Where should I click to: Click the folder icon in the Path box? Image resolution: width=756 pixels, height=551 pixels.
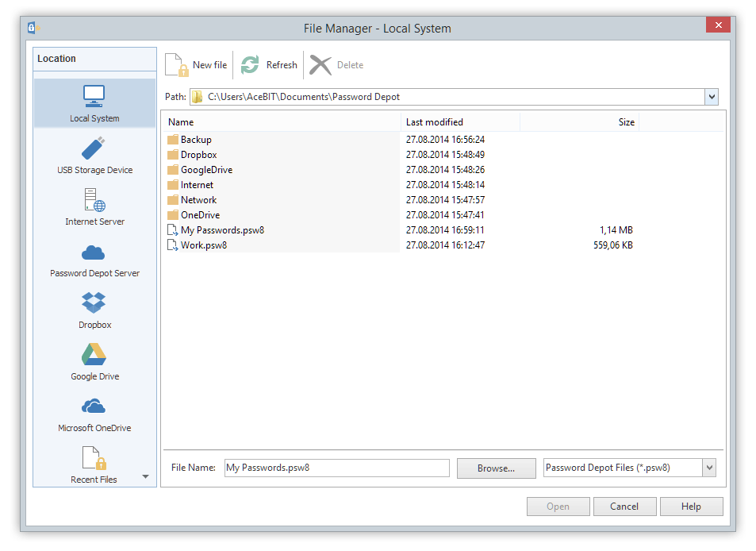pyautogui.click(x=197, y=97)
